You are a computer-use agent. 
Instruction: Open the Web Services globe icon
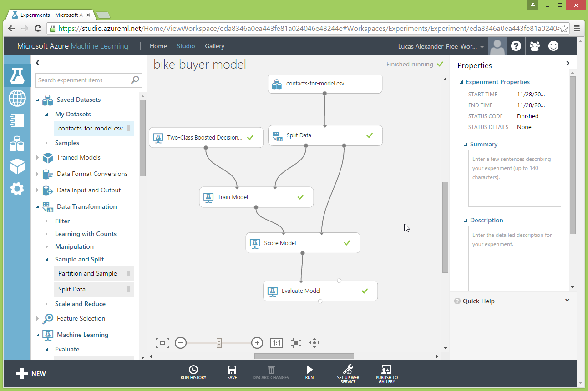[17, 98]
